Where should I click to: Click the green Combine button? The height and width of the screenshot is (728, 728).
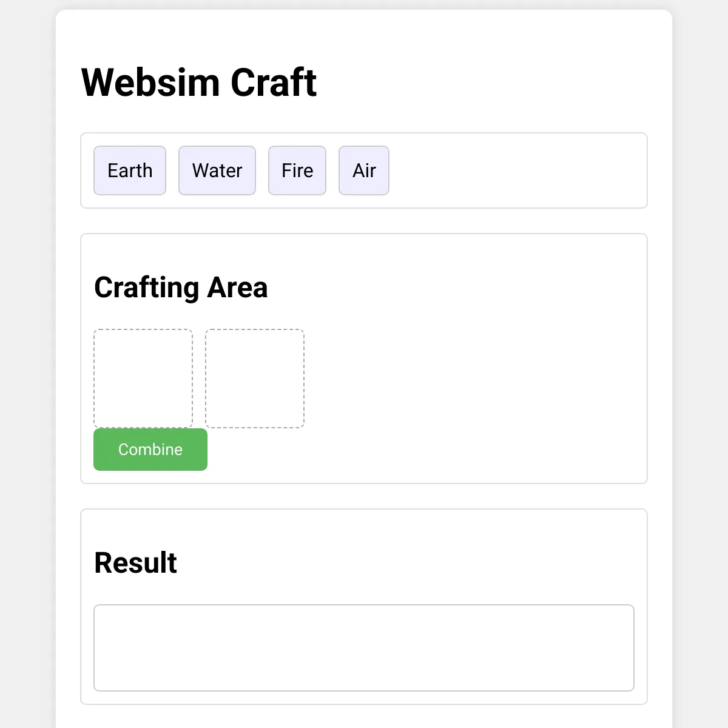(x=150, y=450)
